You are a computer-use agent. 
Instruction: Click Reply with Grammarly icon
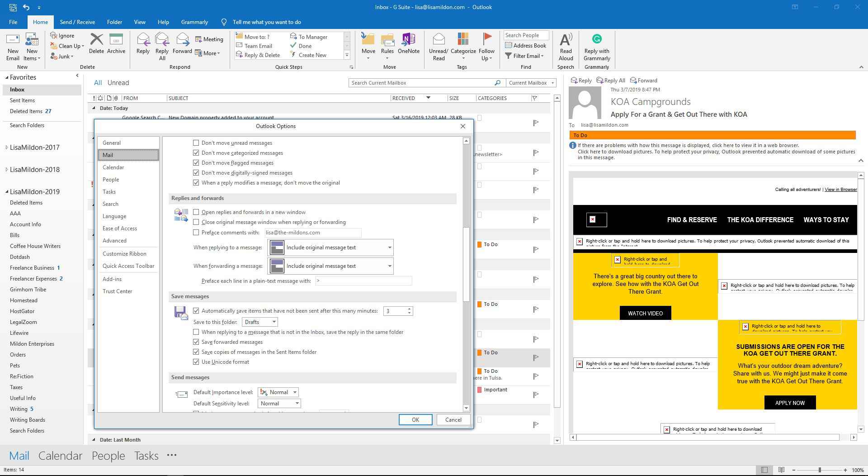597,39
